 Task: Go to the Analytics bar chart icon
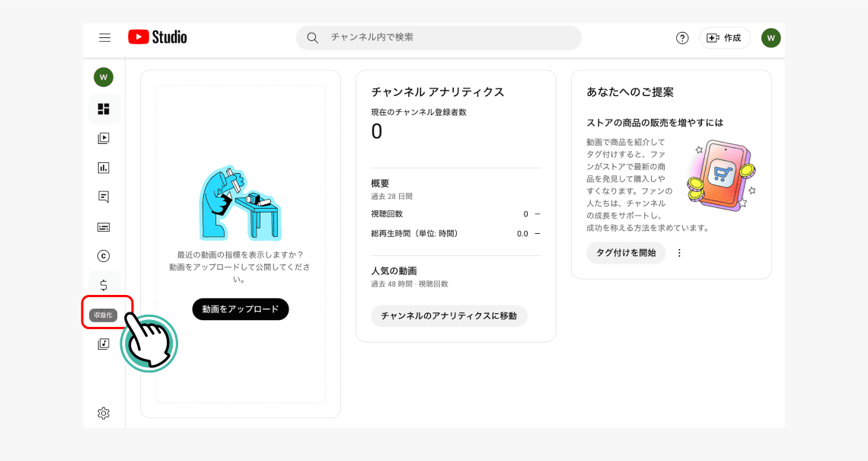click(104, 168)
